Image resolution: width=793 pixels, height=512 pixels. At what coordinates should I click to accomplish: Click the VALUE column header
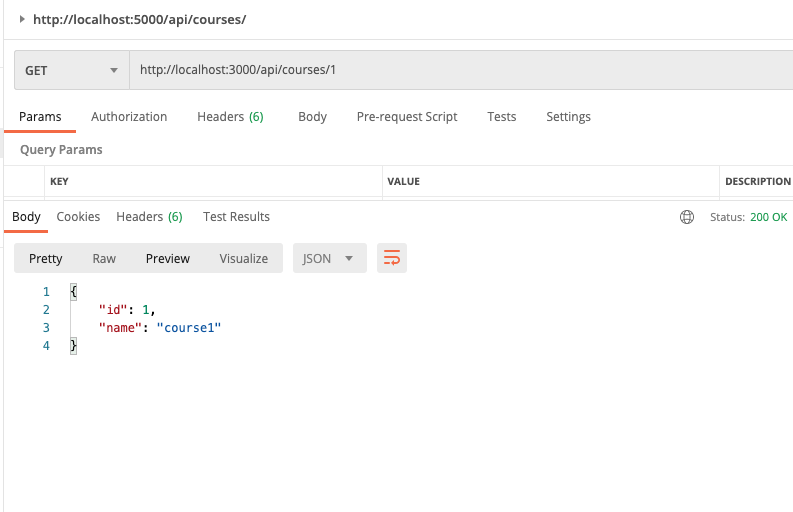[x=404, y=182]
